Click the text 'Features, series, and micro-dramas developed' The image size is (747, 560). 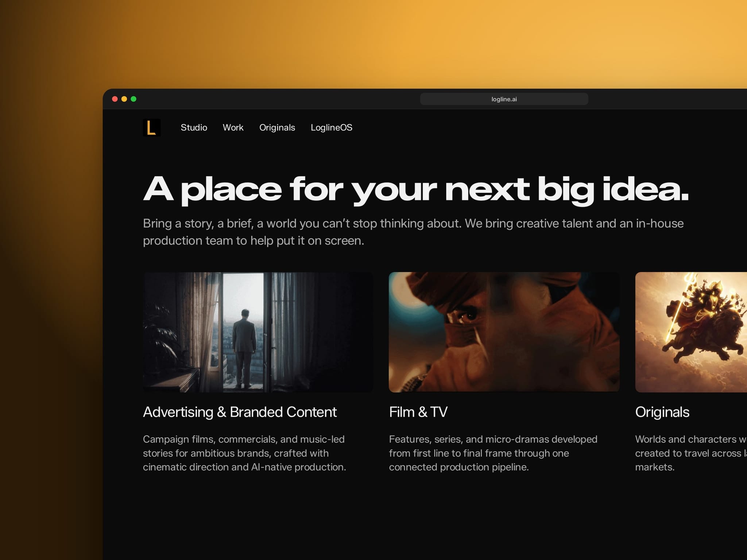493,439
